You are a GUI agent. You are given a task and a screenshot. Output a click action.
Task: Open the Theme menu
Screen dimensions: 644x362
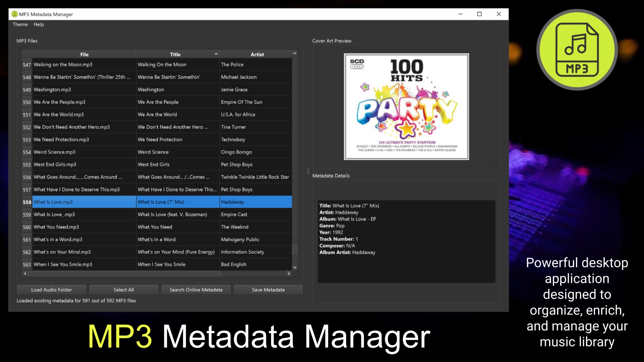tap(20, 24)
